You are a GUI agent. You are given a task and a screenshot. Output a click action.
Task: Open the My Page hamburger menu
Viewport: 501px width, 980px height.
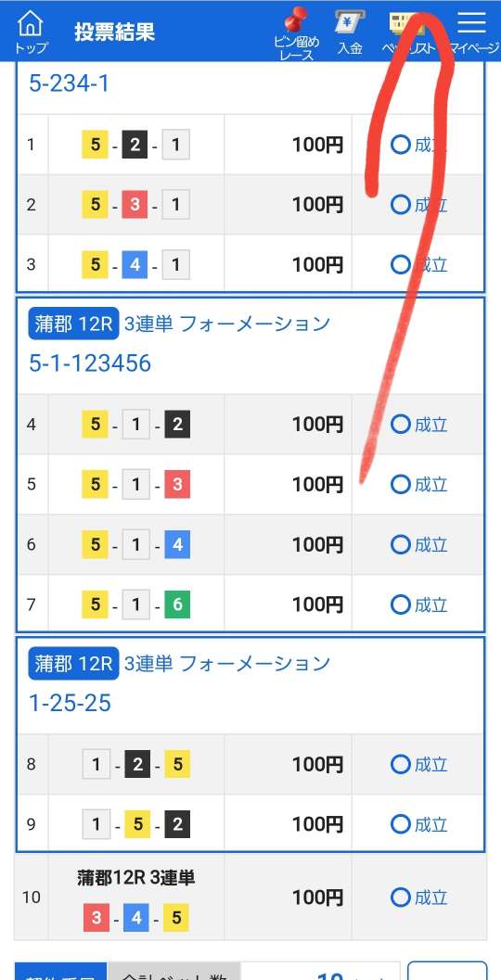tap(473, 31)
